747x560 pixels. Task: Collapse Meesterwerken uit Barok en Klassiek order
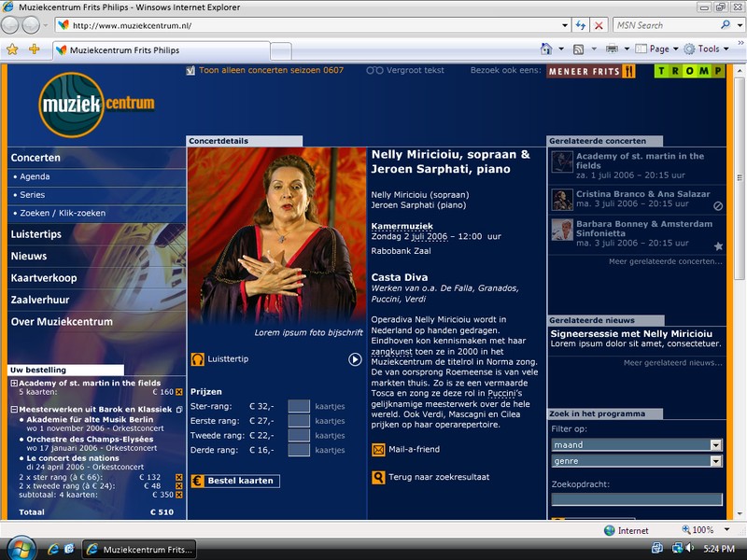click(x=14, y=409)
